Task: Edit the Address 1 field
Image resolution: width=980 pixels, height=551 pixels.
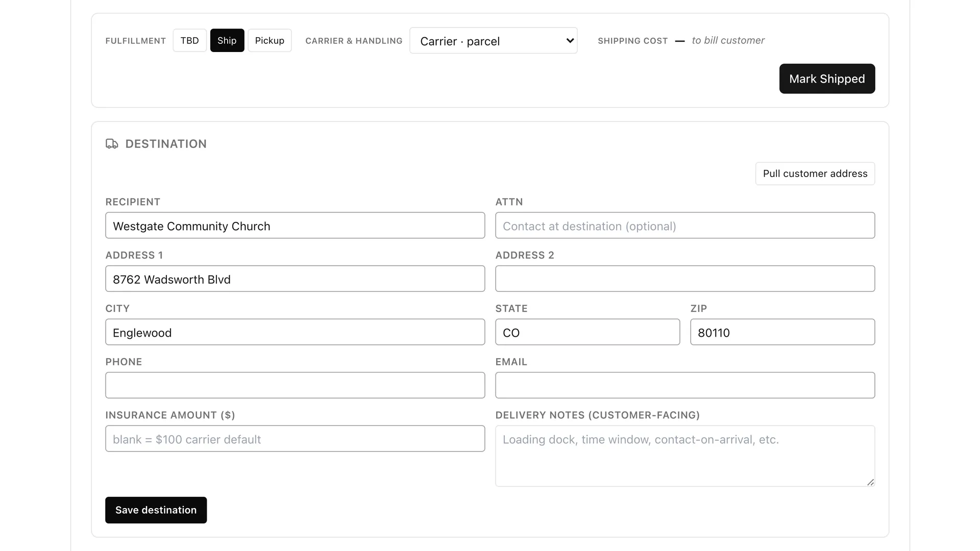Action: click(295, 279)
